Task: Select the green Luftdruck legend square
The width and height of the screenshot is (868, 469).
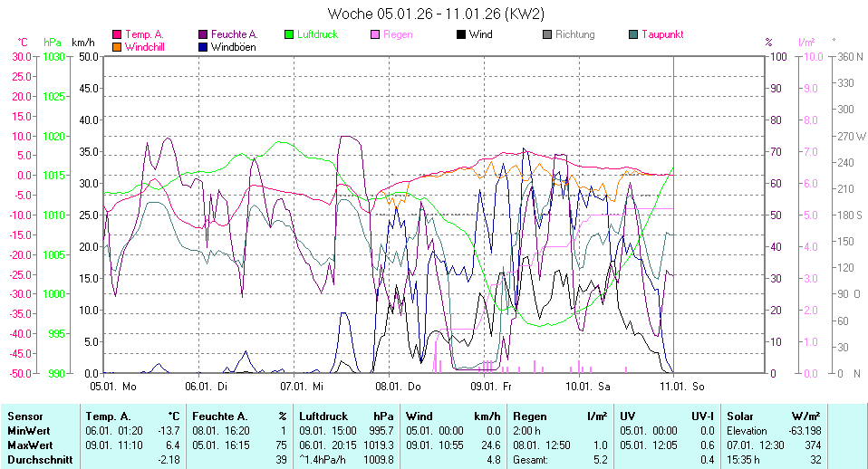Action: click(289, 35)
